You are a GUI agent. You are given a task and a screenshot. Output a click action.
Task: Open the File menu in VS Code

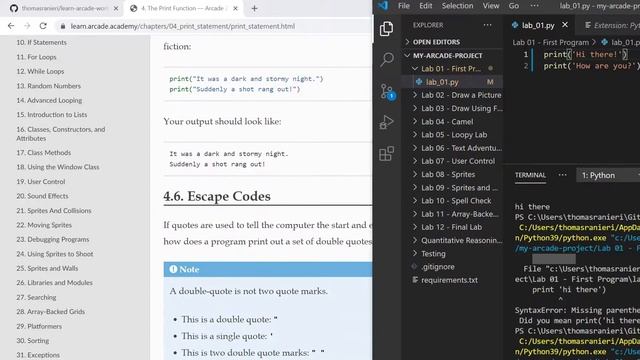coord(404,5)
